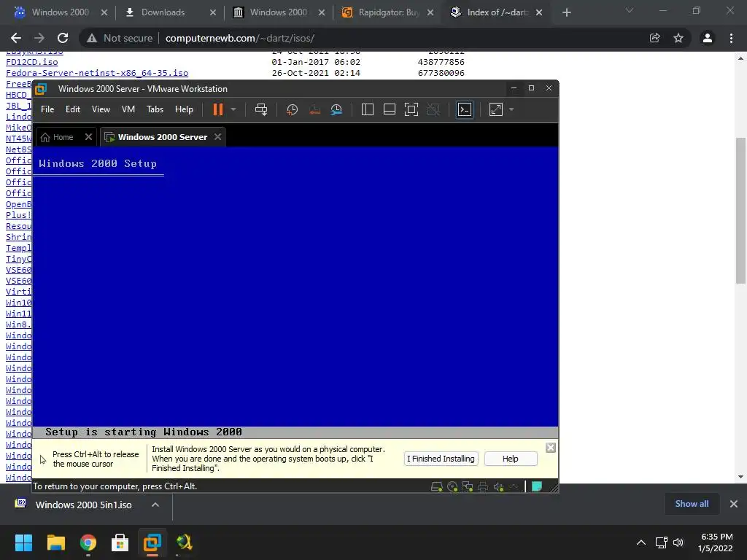Share this page from Chrome toolbar
The height and width of the screenshot is (560, 747).
[x=655, y=38]
